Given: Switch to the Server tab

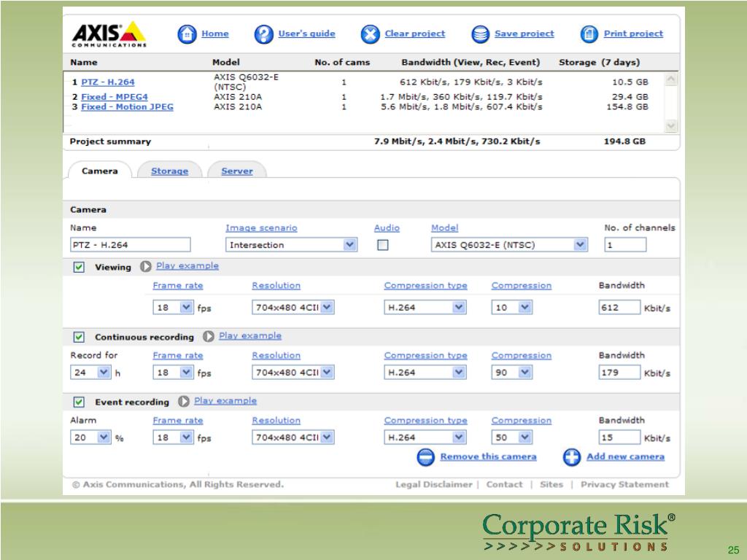Looking at the screenshot, I should coord(237,171).
